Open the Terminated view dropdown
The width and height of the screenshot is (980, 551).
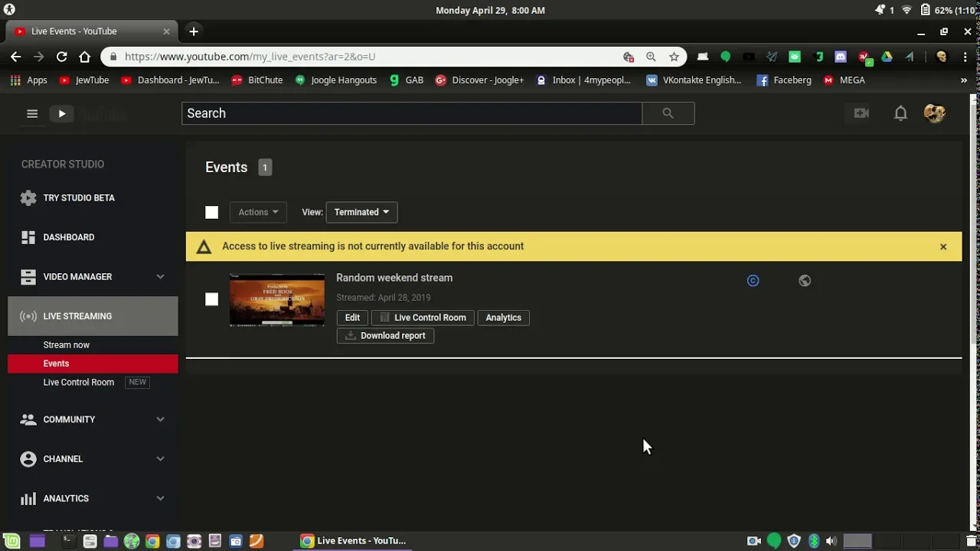[x=361, y=212]
